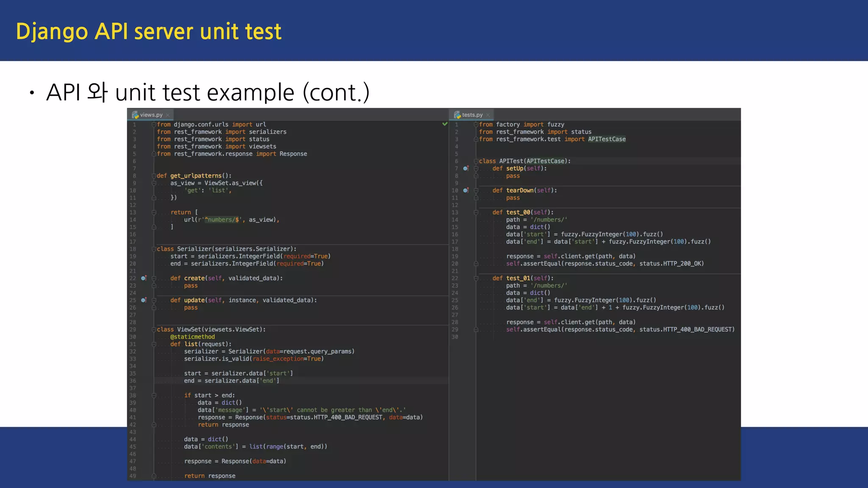Click the override gutter icon beside def setUp

click(466, 169)
